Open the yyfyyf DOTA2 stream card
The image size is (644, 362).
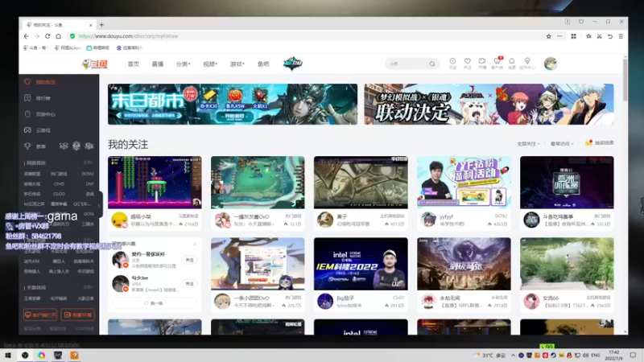[x=464, y=192]
